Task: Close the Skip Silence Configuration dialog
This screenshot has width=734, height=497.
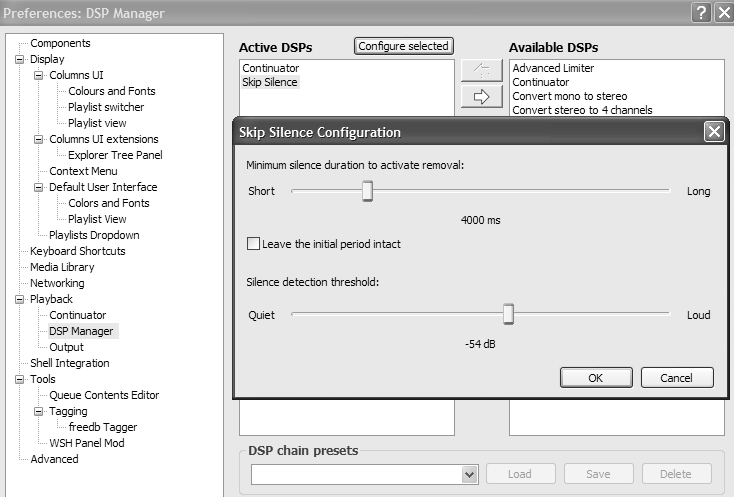Action: pyautogui.click(x=713, y=132)
